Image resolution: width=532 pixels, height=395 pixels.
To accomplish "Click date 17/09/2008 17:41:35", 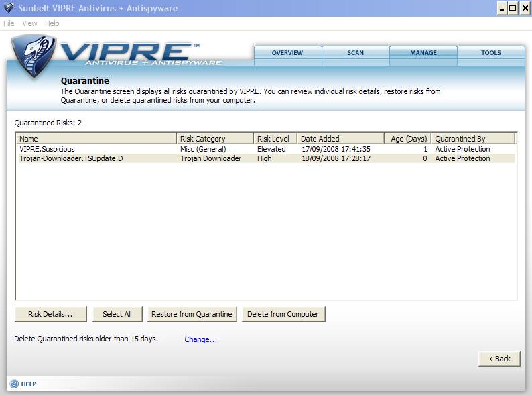I will pos(336,149).
